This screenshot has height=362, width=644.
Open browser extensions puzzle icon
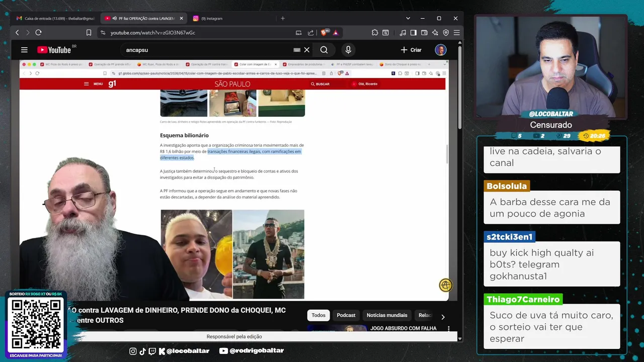click(x=375, y=33)
